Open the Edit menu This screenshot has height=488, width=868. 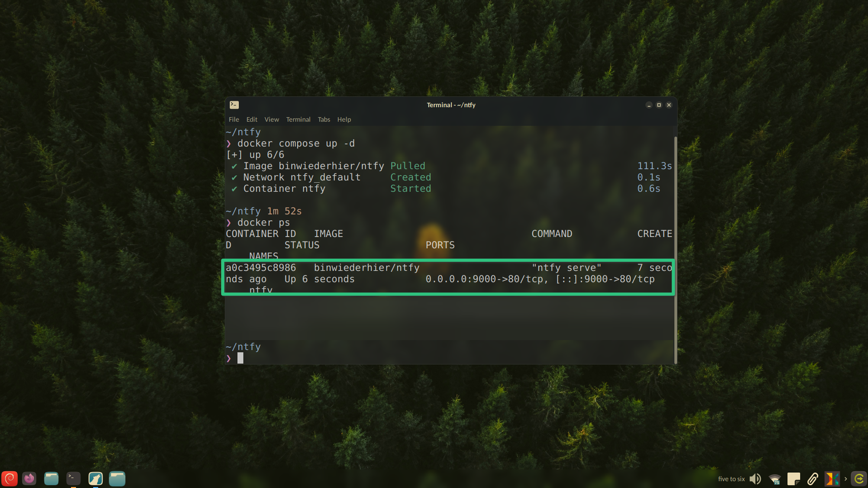pyautogui.click(x=251, y=119)
